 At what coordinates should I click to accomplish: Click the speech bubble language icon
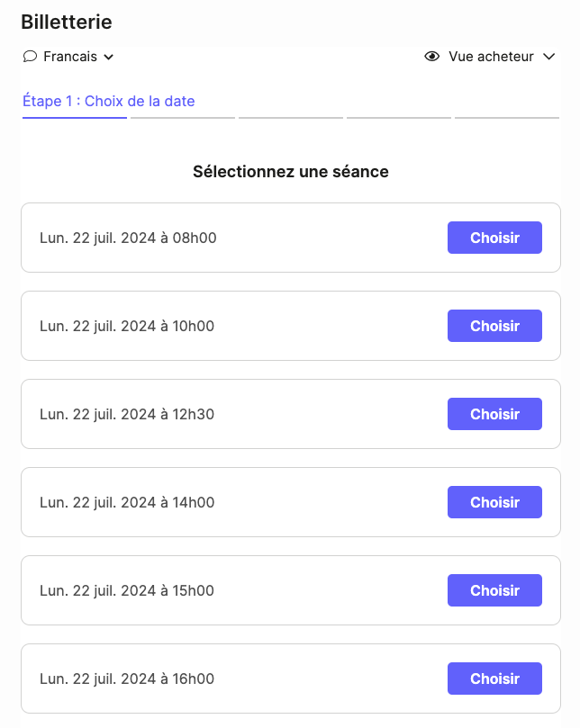[30, 57]
